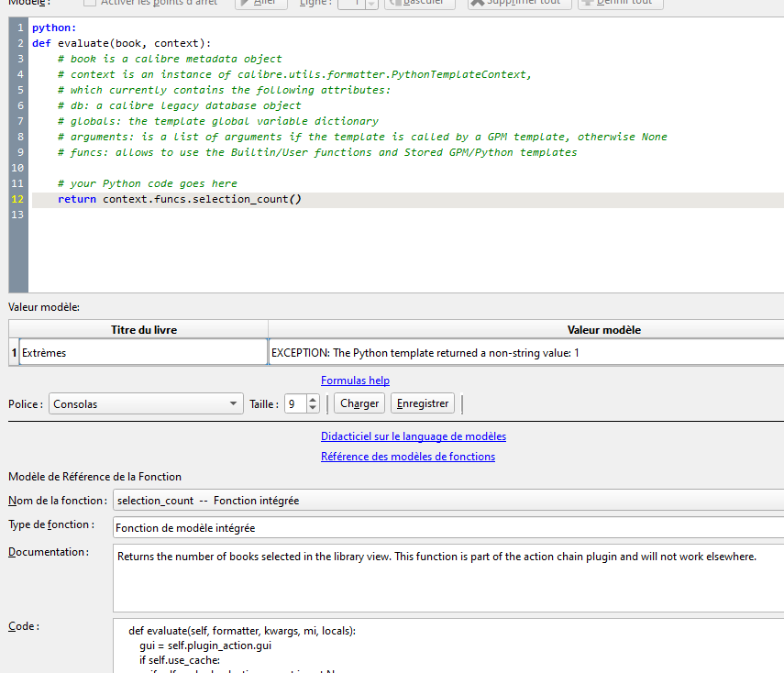
Task: Increase the Taille font size stepper
Action: pyautogui.click(x=313, y=399)
